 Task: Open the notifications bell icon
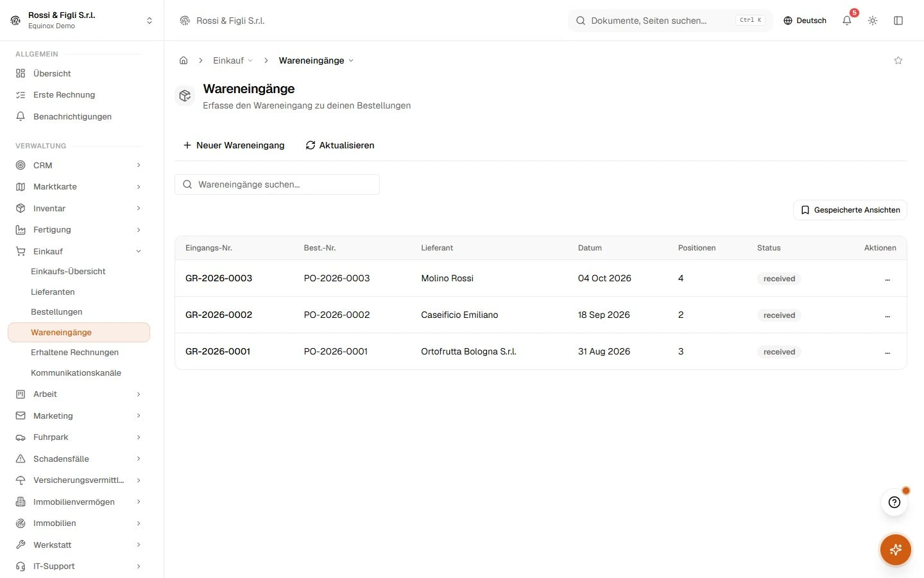[x=847, y=21]
